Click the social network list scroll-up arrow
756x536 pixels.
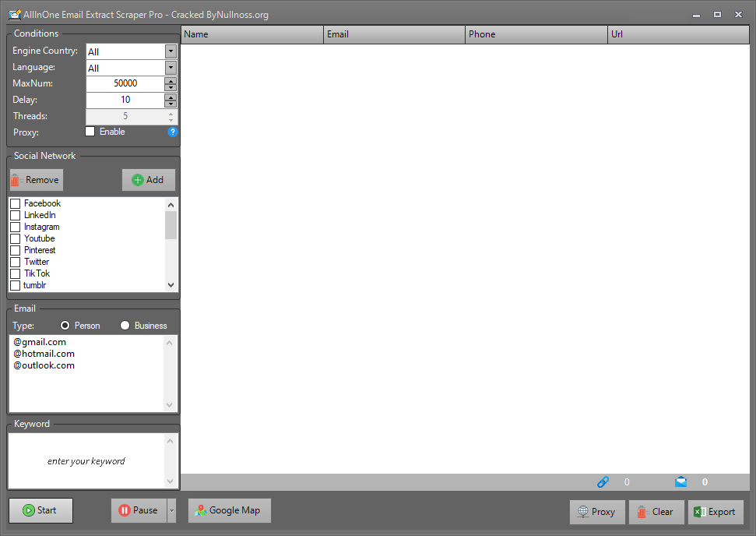point(171,205)
